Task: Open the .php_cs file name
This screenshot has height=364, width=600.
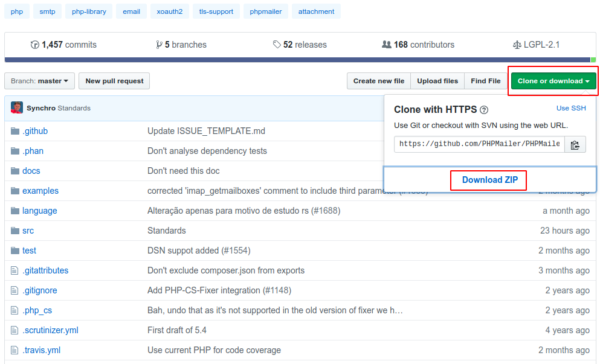Action: click(37, 310)
